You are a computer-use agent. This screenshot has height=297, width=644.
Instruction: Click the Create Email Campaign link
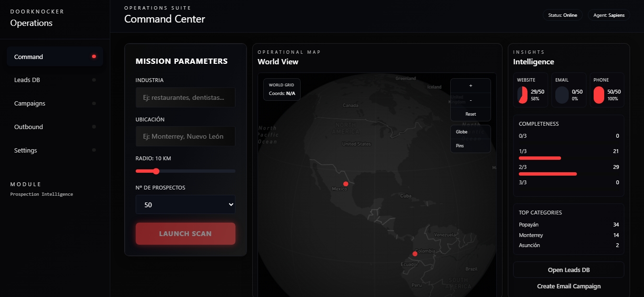[569, 286]
